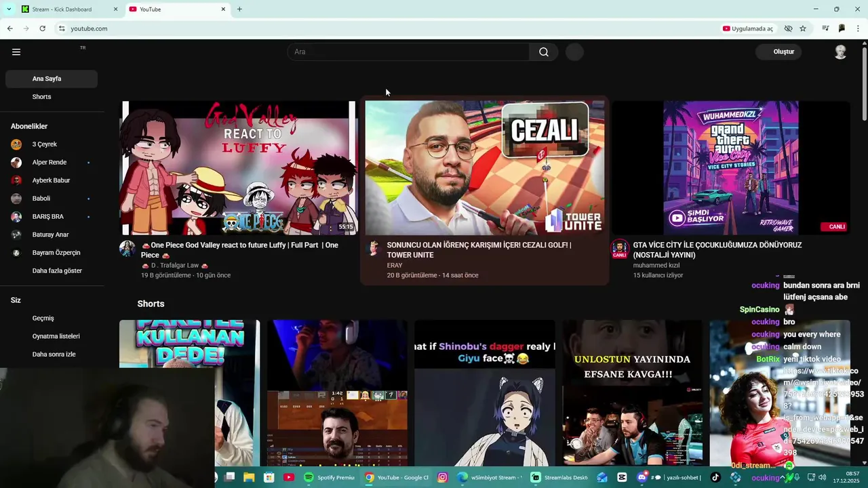
Task: Open BARIŞ BRA subscription channel
Action: 52,217
